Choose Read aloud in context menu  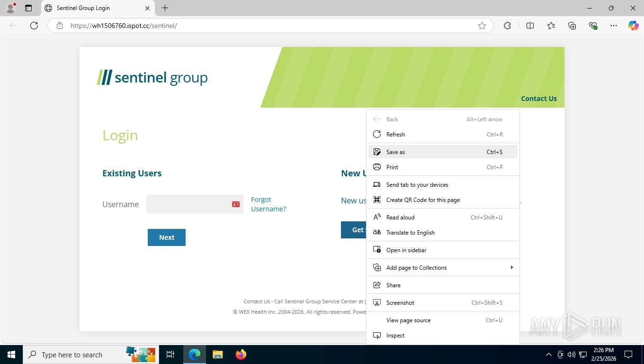(443, 218)
